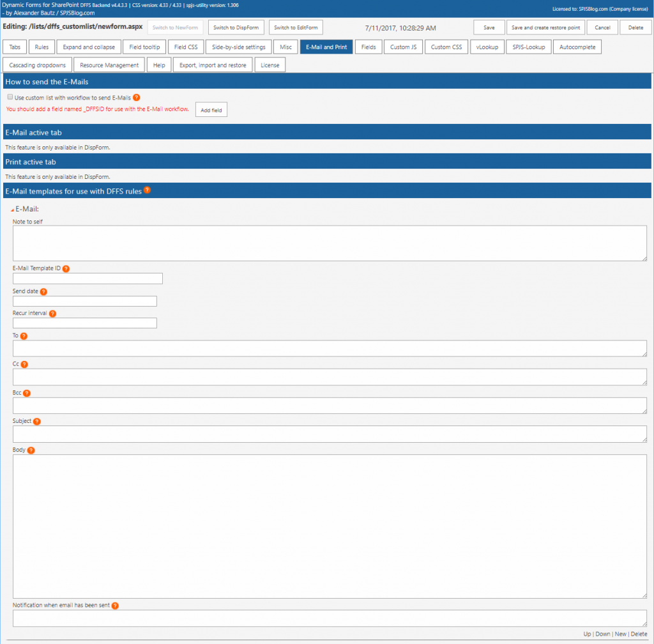Click help icon next to Subject label
The image size is (654, 644).
(x=37, y=422)
